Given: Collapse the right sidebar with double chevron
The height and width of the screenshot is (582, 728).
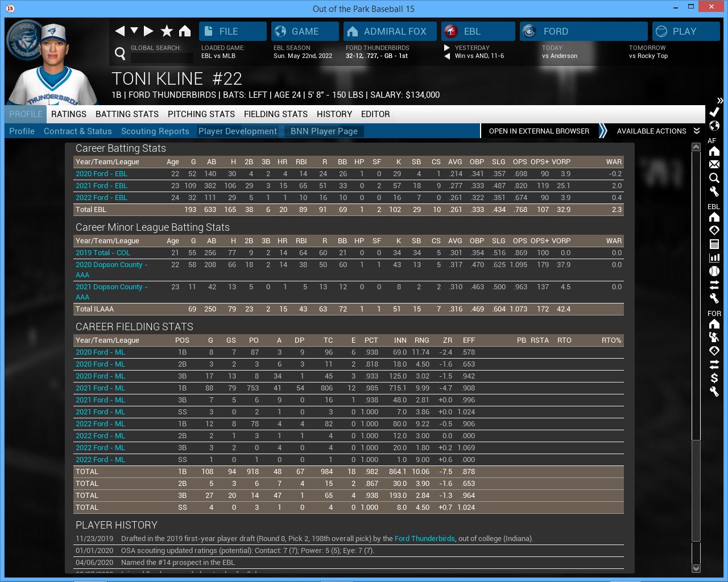Looking at the screenshot, I should pos(719,101).
